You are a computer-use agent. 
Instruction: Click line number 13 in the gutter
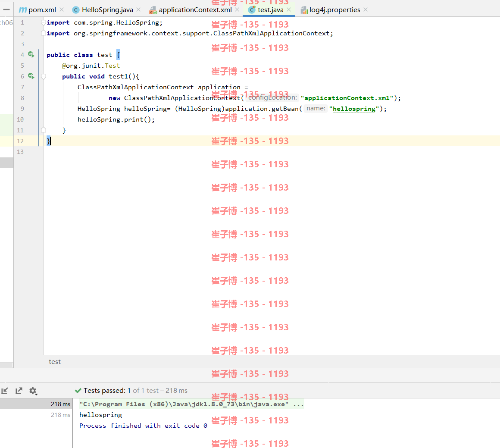pos(20,152)
